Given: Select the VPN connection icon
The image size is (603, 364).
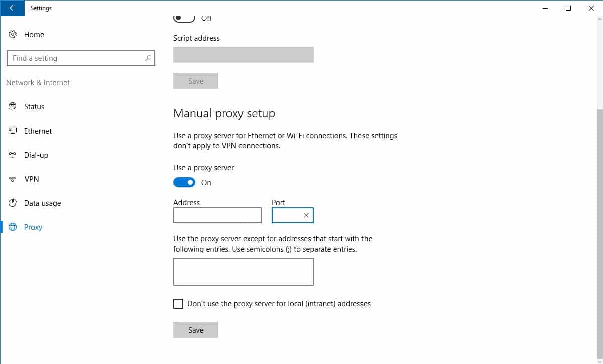Looking at the screenshot, I should point(12,179).
